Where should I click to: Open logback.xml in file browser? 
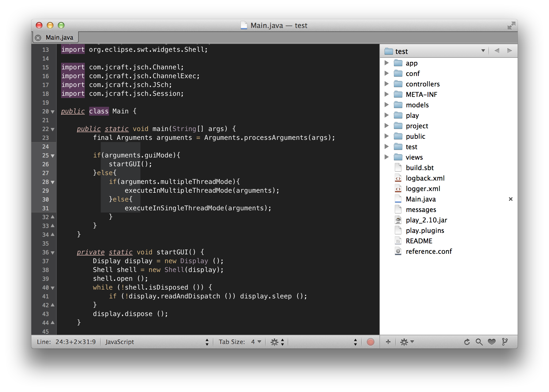pyautogui.click(x=425, y=178)
